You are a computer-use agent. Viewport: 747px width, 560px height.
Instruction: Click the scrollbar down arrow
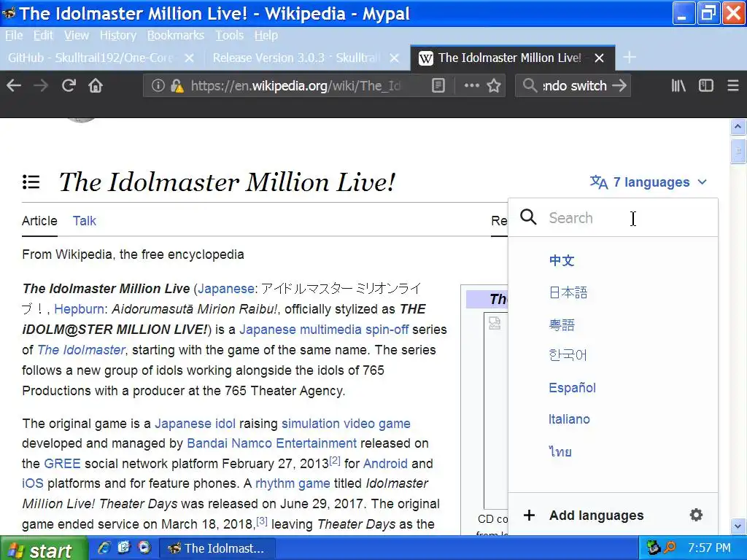738,526
